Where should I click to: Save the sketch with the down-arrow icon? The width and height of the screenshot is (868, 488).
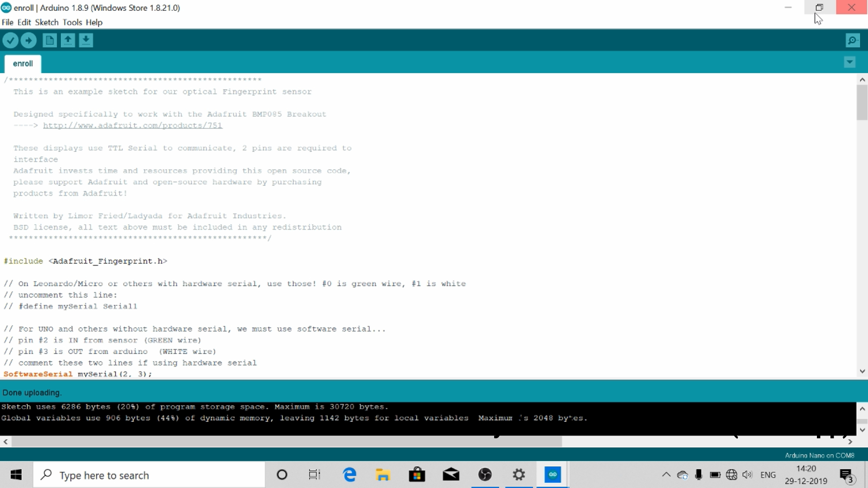86,41
